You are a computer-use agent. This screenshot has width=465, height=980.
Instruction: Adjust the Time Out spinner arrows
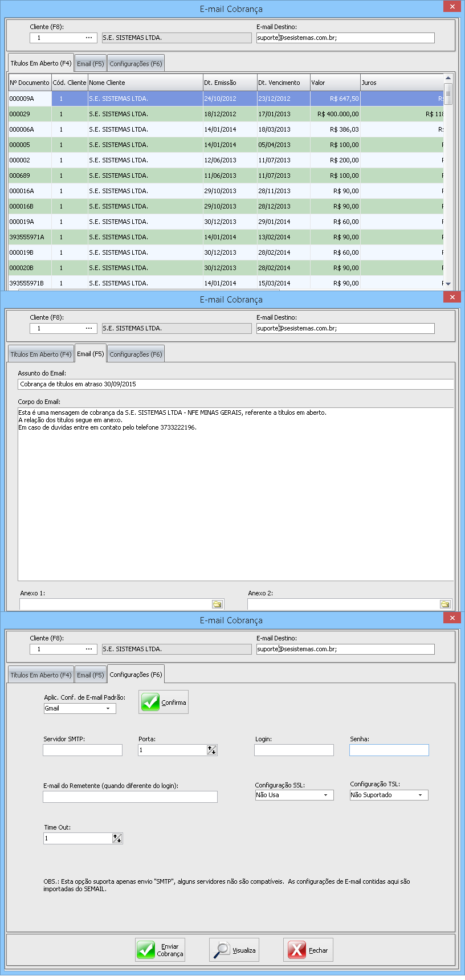pos(117,838)
